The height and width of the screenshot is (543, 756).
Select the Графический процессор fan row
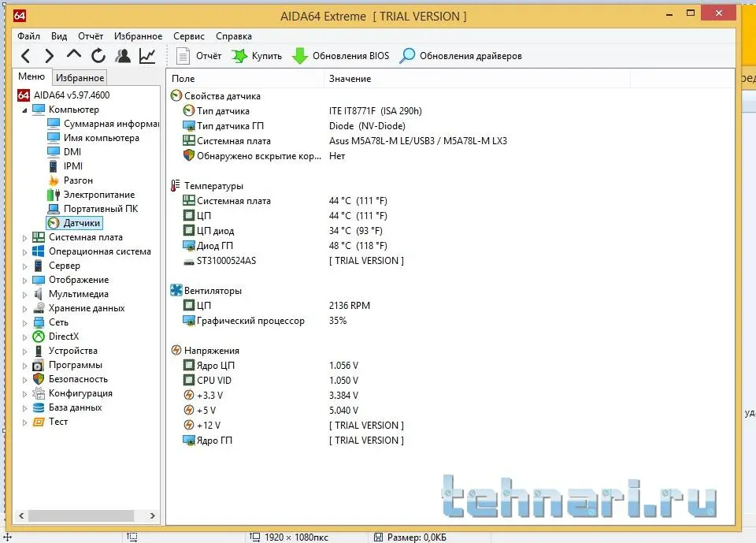click(450, 321)
